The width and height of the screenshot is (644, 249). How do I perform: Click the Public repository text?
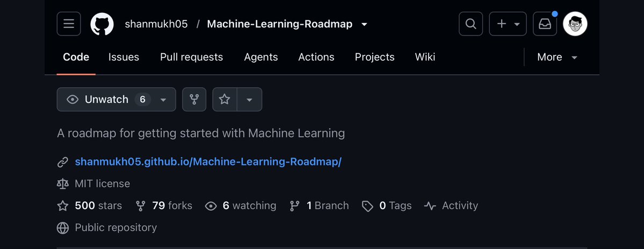[x=116, y=227]
